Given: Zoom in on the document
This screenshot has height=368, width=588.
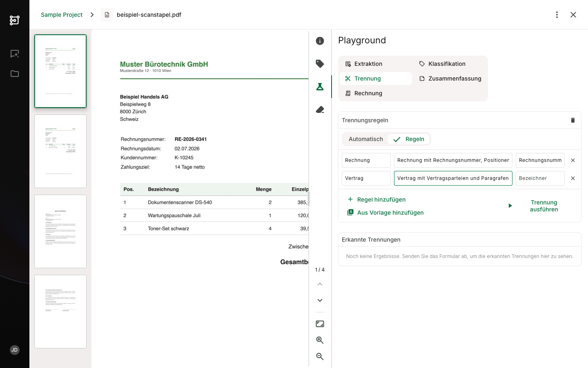Looking at the screenshot, I should pyautogui.click(x=320, y=340).
